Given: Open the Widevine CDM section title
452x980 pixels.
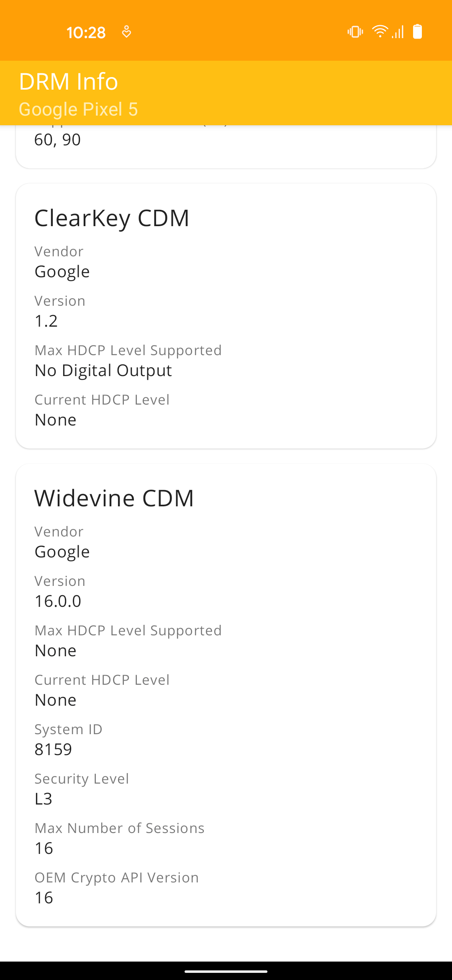Looking at the screenshot, I should (114, 498).
